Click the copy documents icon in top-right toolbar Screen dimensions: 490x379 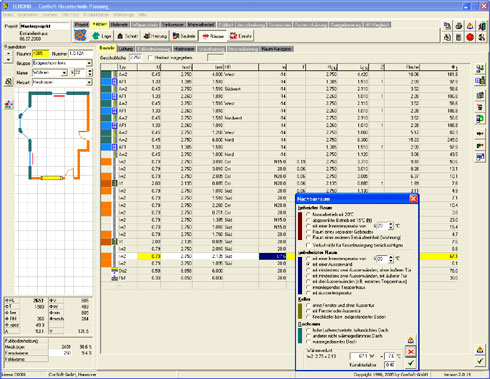pos(447,26)
